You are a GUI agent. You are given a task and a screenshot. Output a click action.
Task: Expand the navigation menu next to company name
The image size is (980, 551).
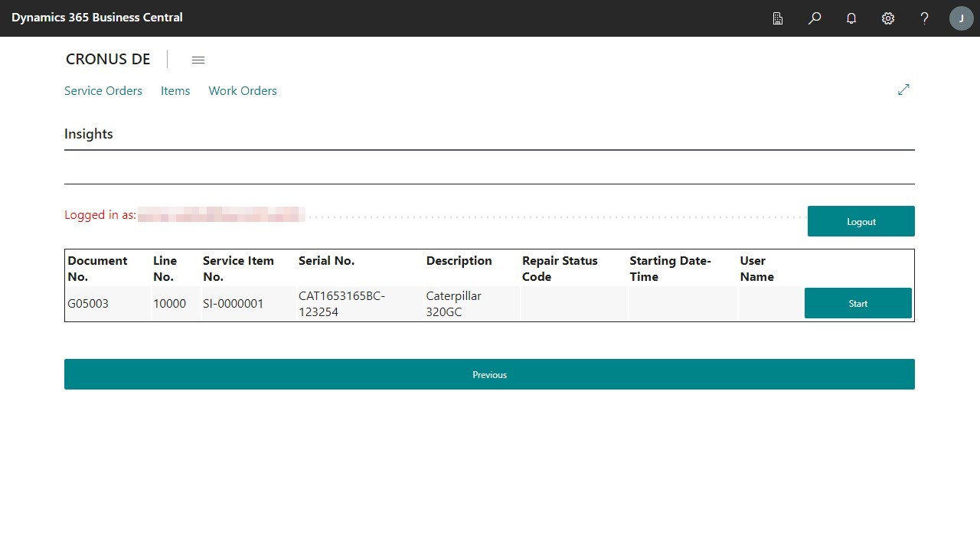tap(198, 60)
